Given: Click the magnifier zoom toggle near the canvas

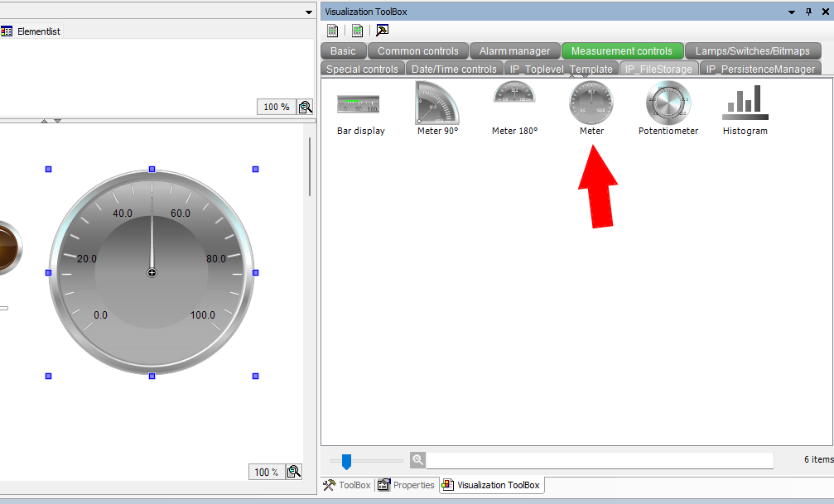Looking at the screenshot, I should coord(305,107).
